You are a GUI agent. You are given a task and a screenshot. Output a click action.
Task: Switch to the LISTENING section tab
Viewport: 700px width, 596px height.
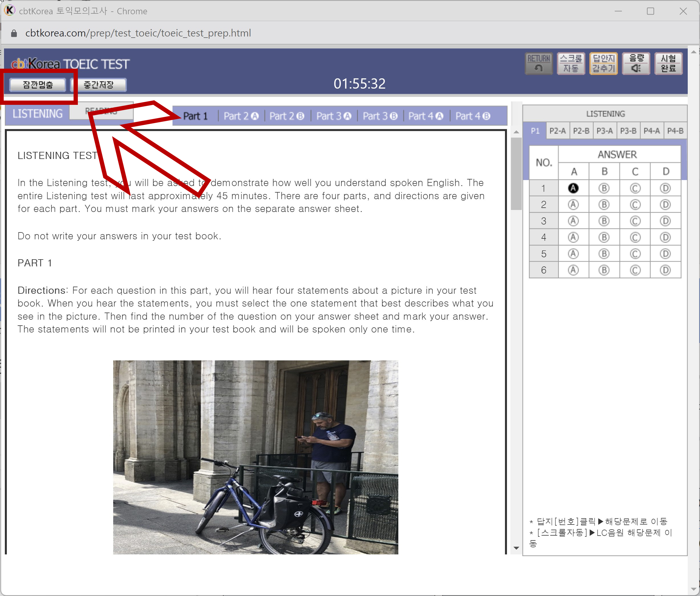(x=37, y=114)
